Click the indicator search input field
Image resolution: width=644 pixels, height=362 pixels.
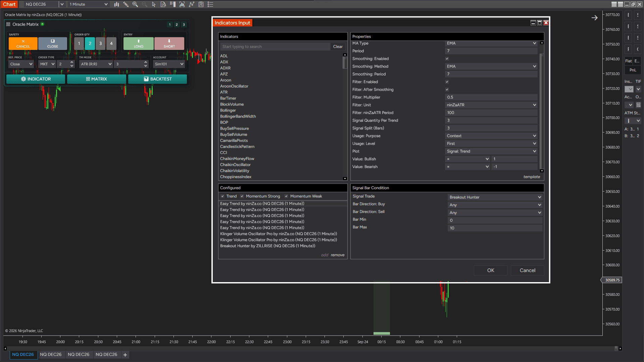tap(275, 47)
